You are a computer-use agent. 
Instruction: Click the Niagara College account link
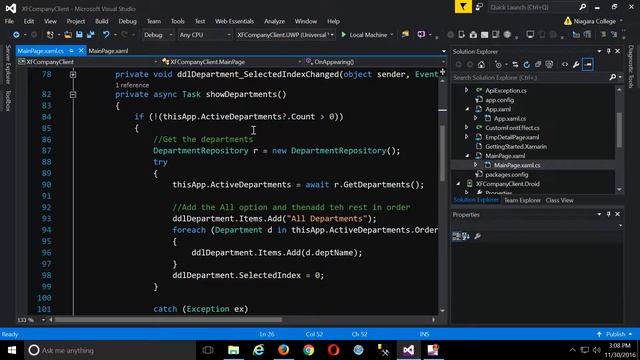[595, 21]
